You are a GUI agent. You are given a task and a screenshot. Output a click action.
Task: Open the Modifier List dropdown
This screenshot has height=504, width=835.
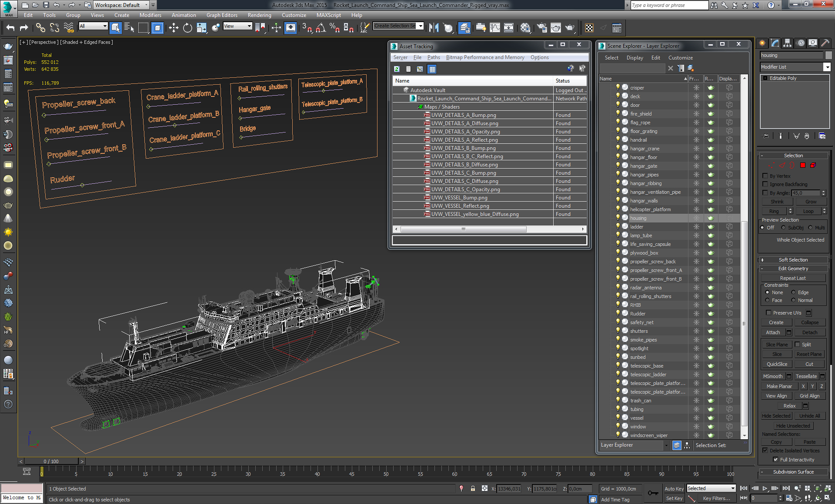827,67
